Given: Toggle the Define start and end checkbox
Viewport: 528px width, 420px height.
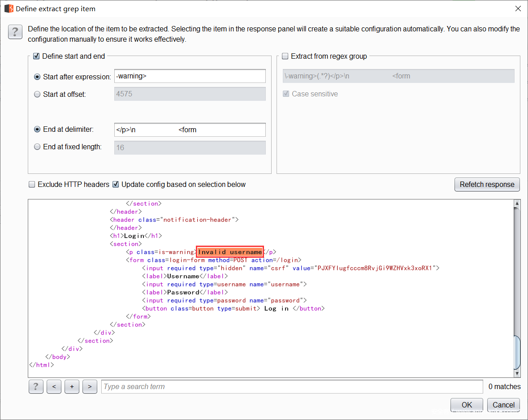Looking at the screenshot, I should click(37, 56).
